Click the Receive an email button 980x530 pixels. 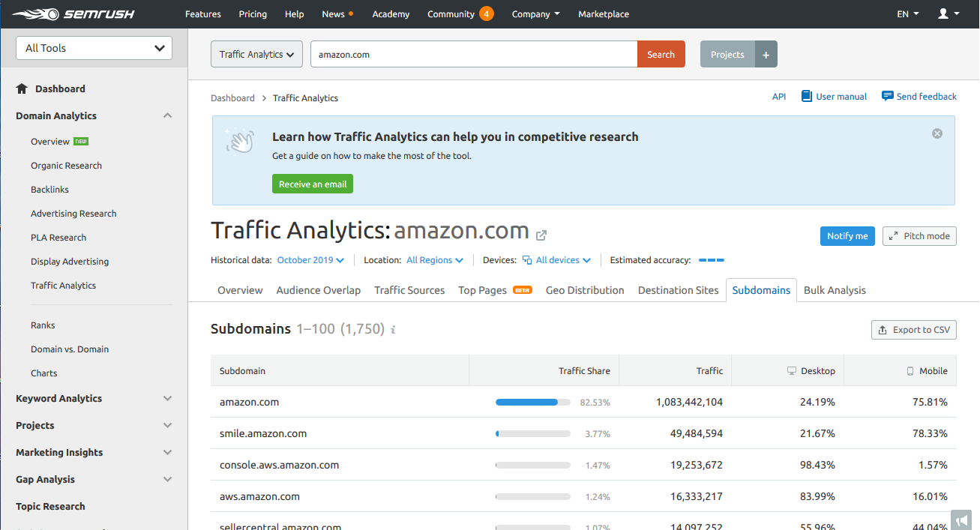(312, 183)
